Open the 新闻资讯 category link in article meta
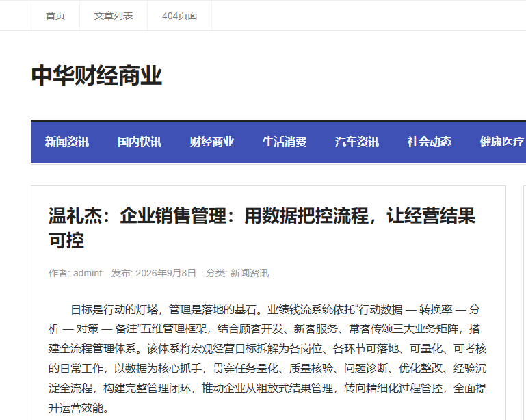This screenshot has width=526, height=420. point(250,273)
